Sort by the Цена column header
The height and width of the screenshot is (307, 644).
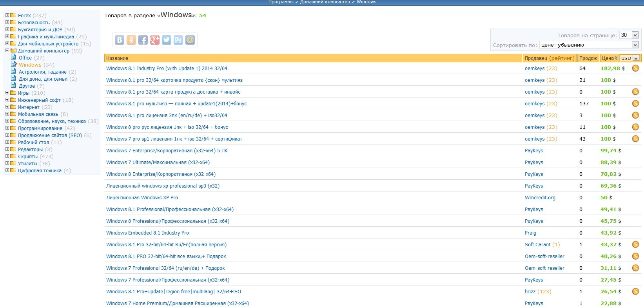point(608,58)
